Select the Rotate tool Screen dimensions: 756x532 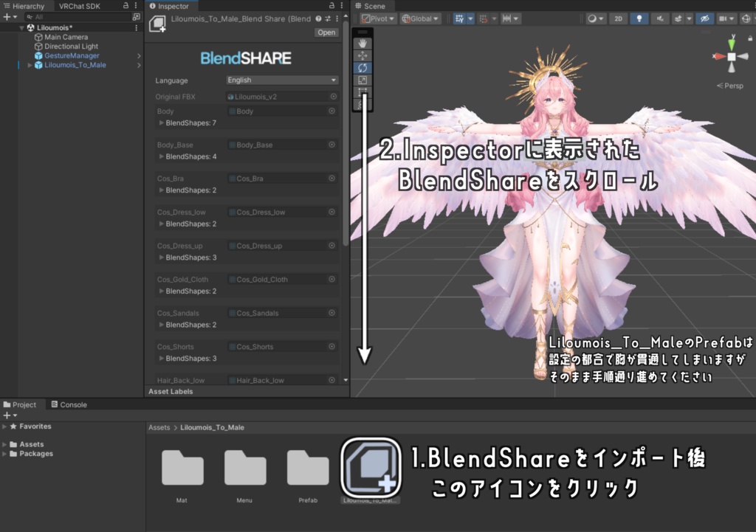click(x=362, y=68)
